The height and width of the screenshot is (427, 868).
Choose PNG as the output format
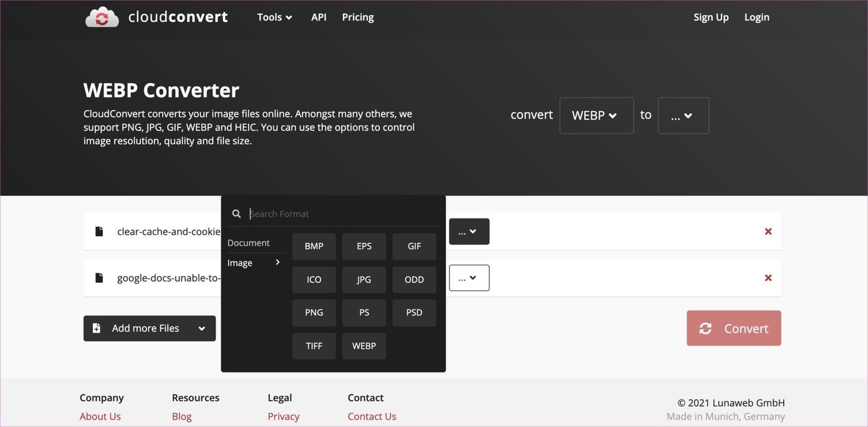pos(314,313)
